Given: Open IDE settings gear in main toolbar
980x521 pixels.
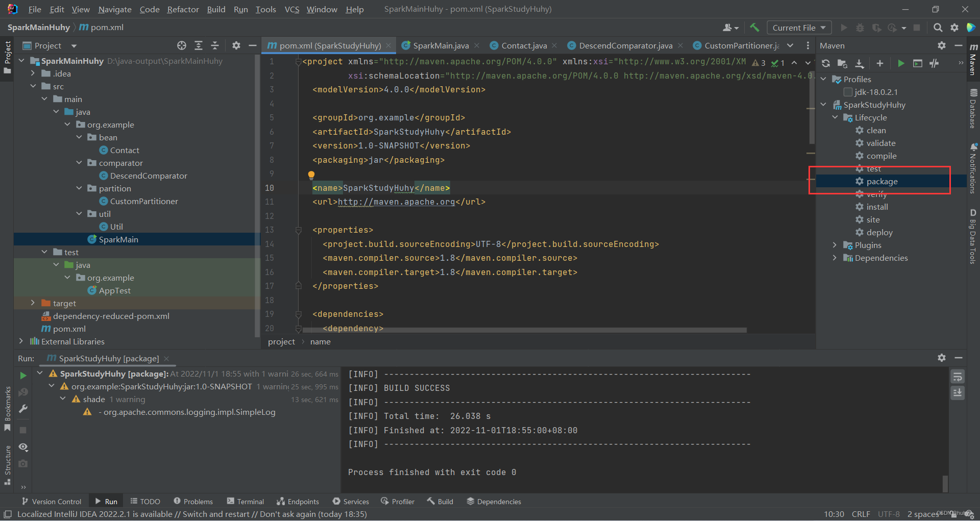Looking at the screenshot, I should (x=954, y=28).
